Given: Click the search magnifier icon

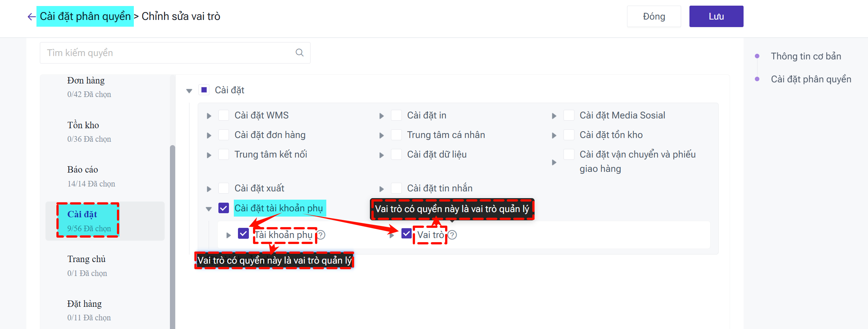Looking at the screenshot, I should click(299, 53).
